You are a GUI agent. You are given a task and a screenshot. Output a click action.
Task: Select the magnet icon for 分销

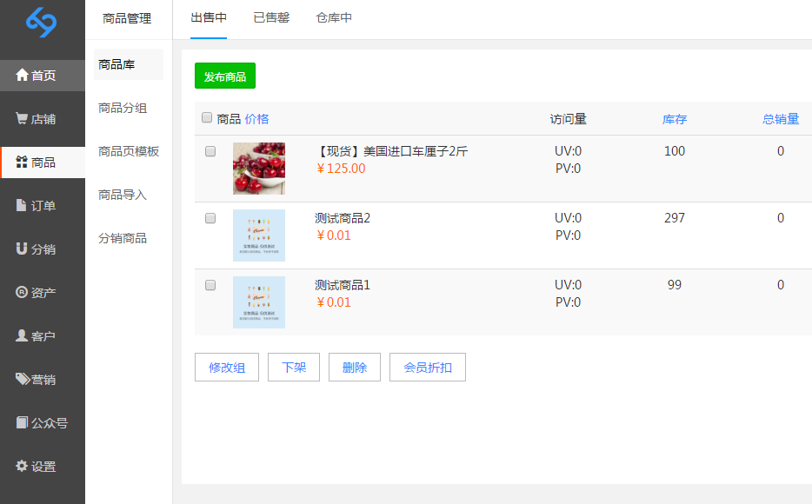(x=22, y=249)
